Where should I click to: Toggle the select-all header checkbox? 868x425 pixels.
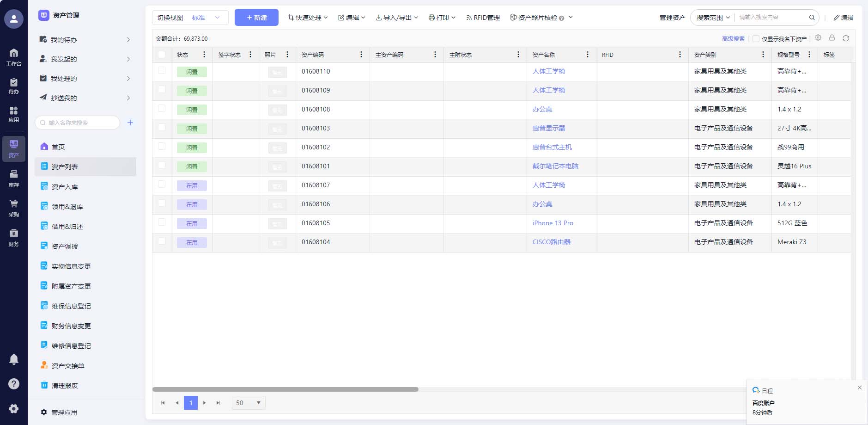point(162,55)
